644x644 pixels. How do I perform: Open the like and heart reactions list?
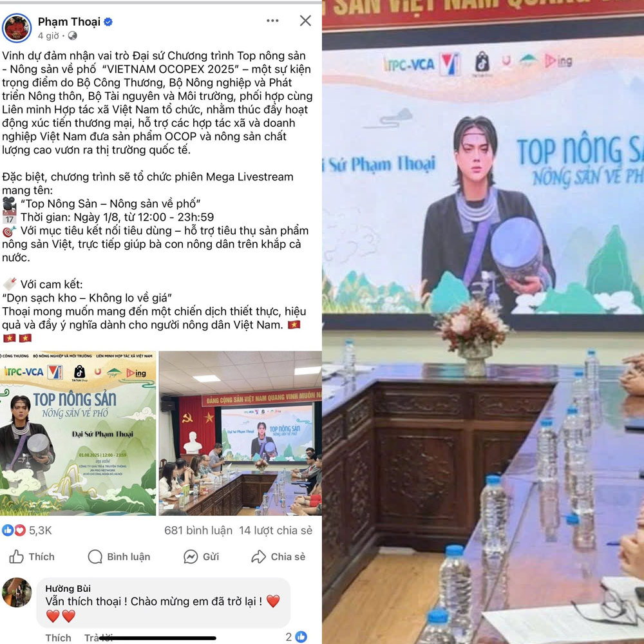[14, 530]
